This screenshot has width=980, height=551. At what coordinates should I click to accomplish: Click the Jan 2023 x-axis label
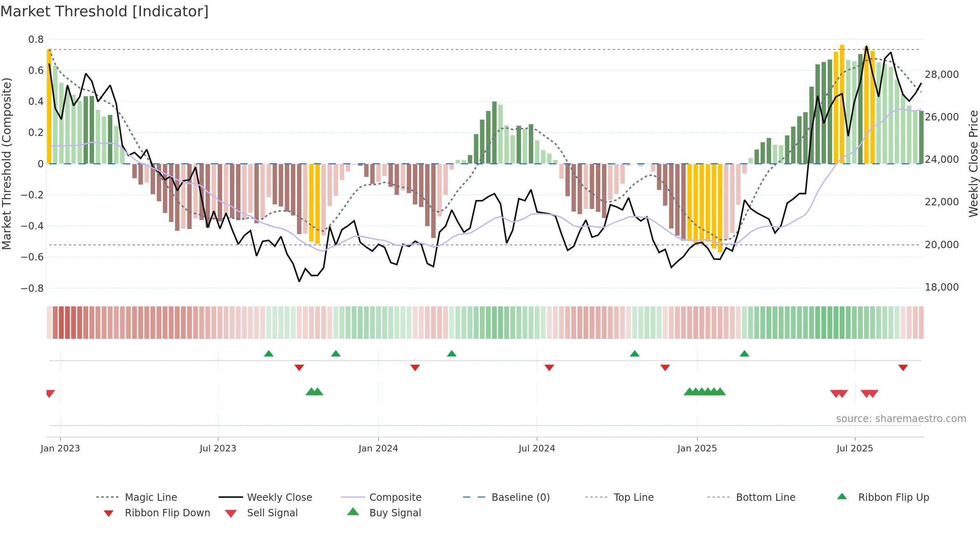(x=60, y=448)
